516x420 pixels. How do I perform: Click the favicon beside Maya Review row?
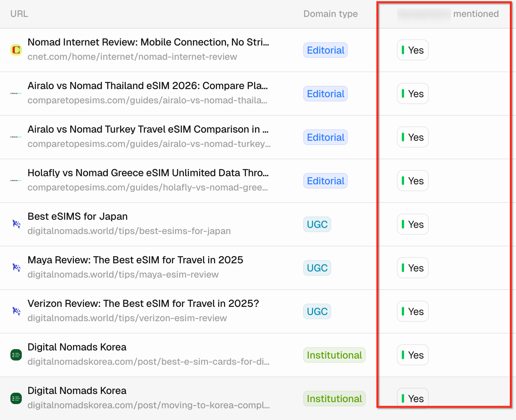pyautogui.click(x=16, y=268)
